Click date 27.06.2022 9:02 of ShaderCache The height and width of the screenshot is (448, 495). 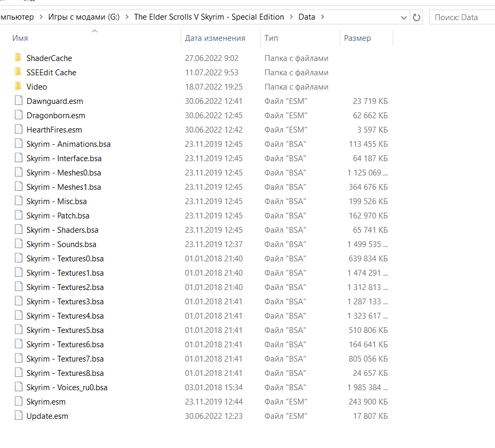[211, 58]
